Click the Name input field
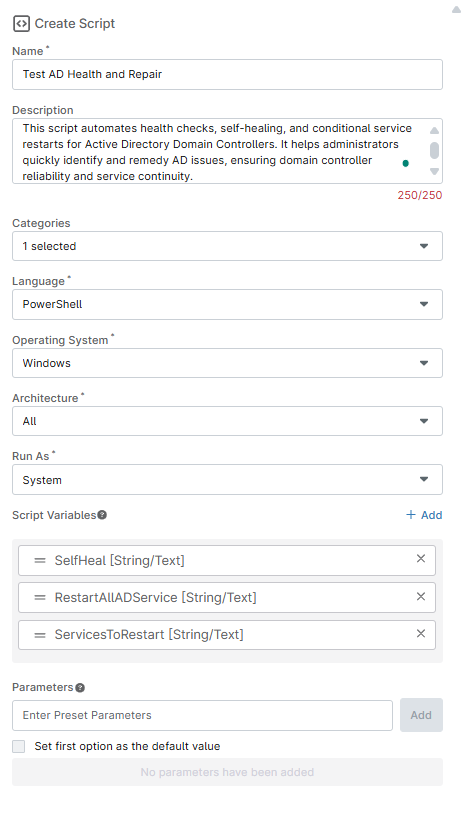This screenshot has width=461, height=818. pyautogui.click(x=227, y=74)
